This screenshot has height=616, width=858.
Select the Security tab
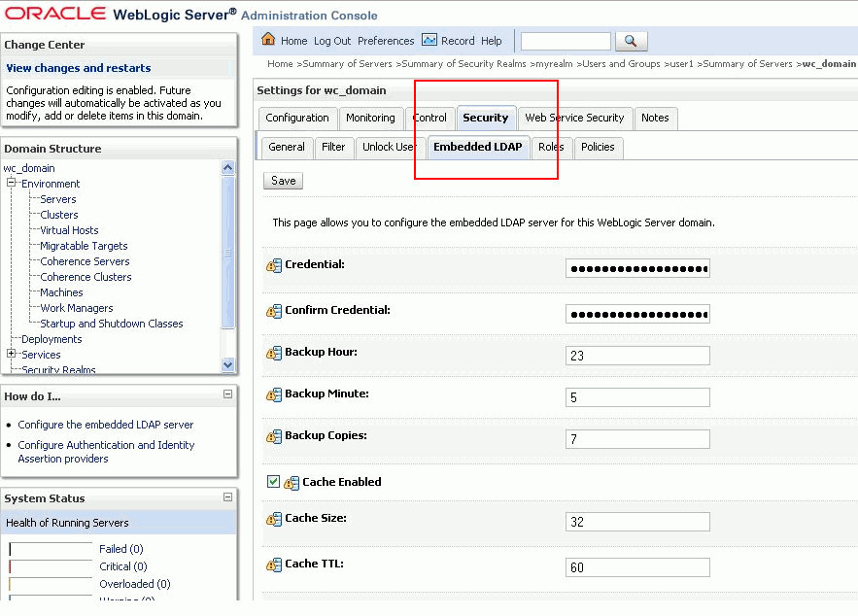(486, 118)
